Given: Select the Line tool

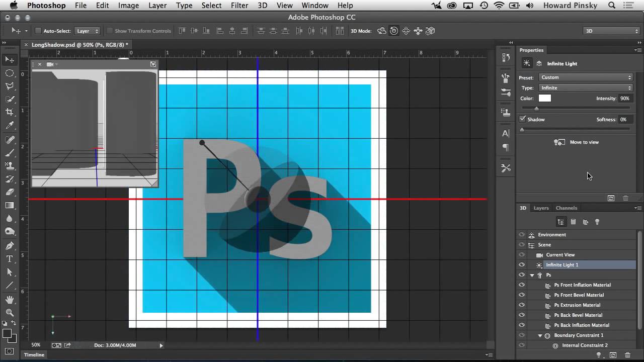Looking at the screenshot, I should coord(10,285).
